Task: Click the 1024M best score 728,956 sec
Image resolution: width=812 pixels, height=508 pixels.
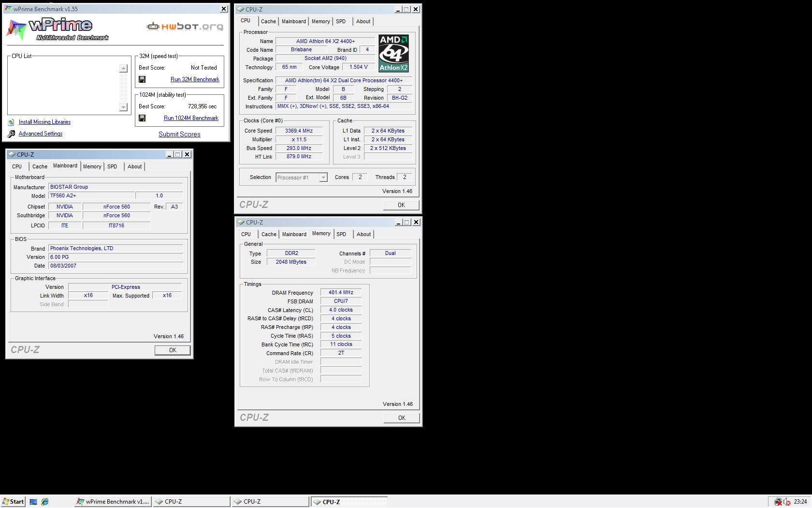Action: [x=202, y=106]
